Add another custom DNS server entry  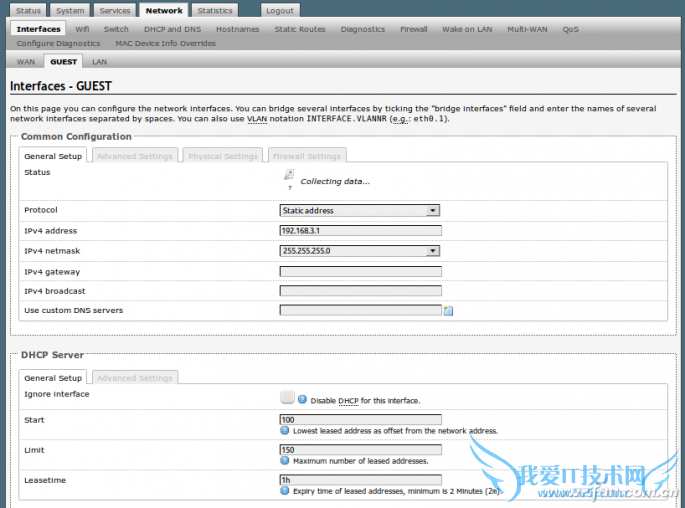click(448, 311)
